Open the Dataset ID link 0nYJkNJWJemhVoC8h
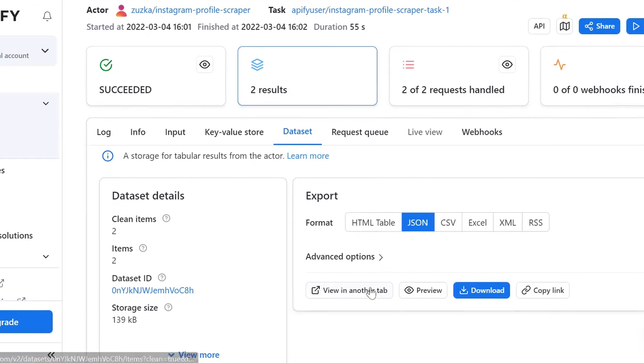 coord(153,290)
